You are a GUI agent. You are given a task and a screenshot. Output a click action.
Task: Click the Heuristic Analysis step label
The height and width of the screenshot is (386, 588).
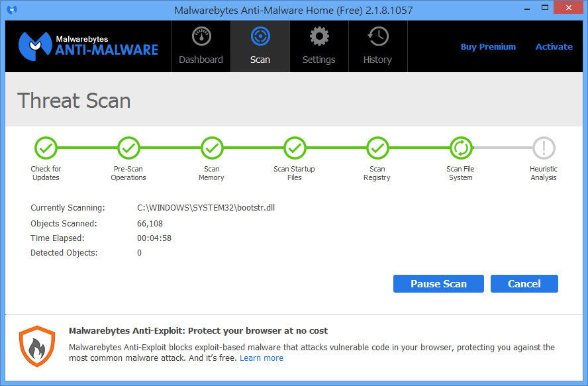tap(544, 173)
